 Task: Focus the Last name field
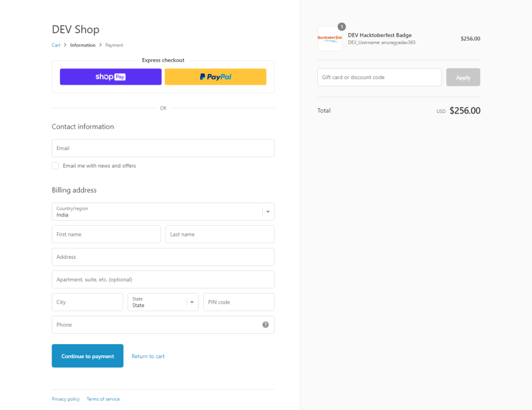[x=220, y=234]
